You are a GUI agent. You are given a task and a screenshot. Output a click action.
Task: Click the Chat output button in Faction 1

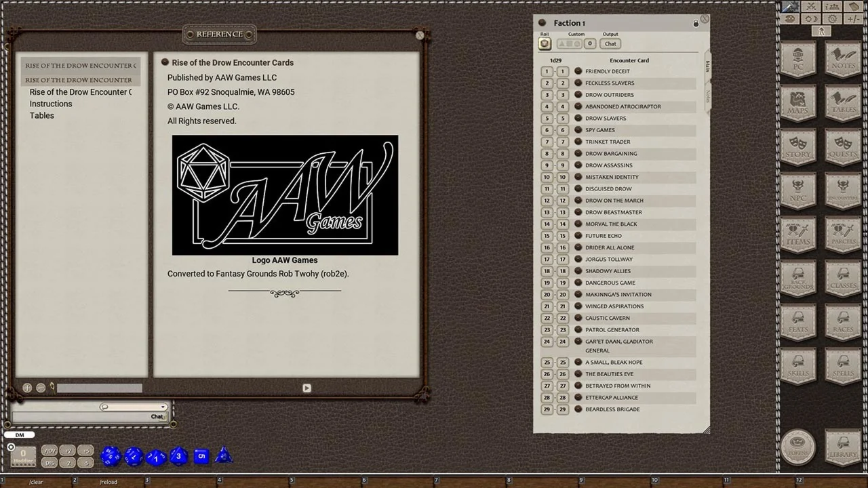(610, 44)
